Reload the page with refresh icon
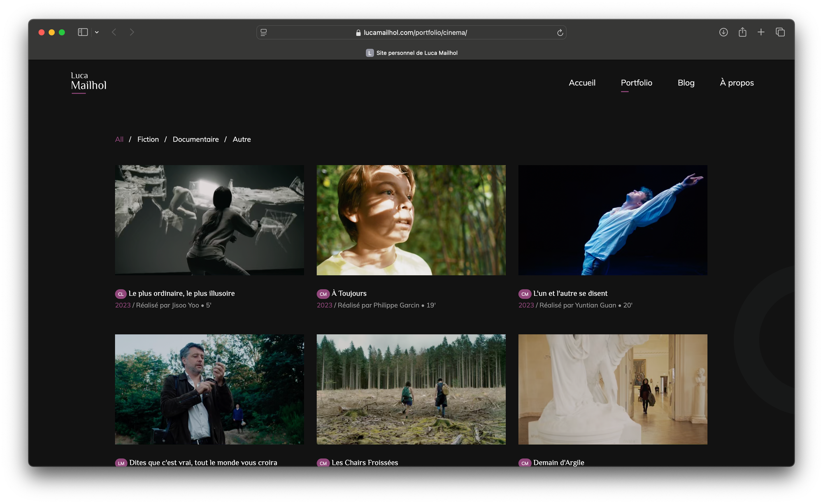This screenshot has height=504, width=823. coord(560,33)
